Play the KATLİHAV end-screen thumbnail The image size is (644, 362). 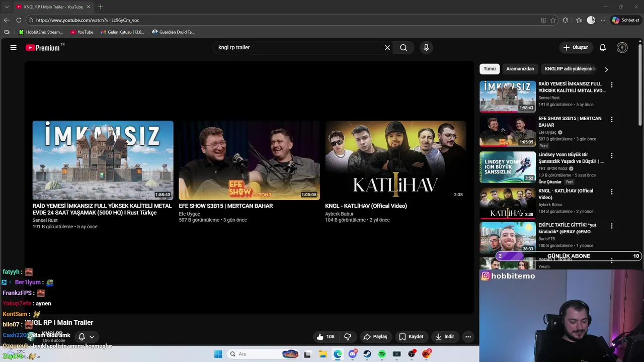pos(395,160)
